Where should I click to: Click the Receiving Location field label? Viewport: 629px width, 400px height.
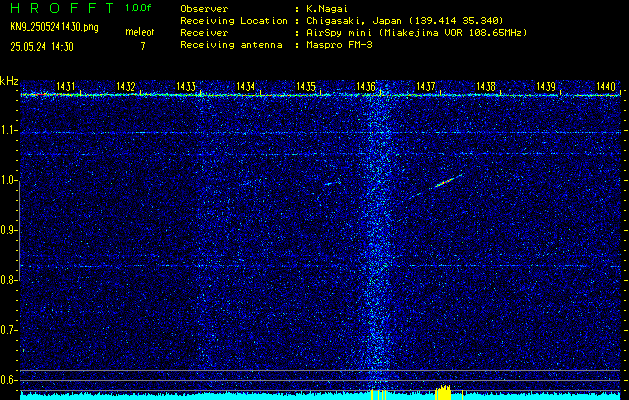click(x=234, y=20)
